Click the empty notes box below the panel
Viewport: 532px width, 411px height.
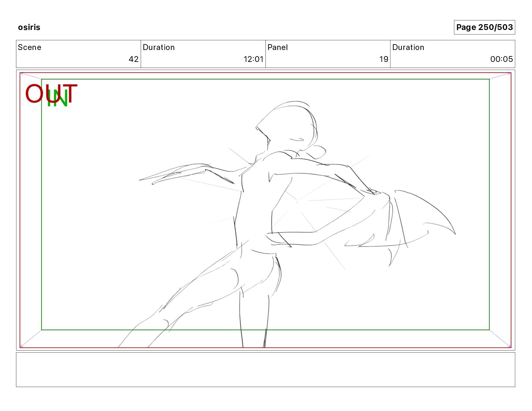[x=265, y=370]
